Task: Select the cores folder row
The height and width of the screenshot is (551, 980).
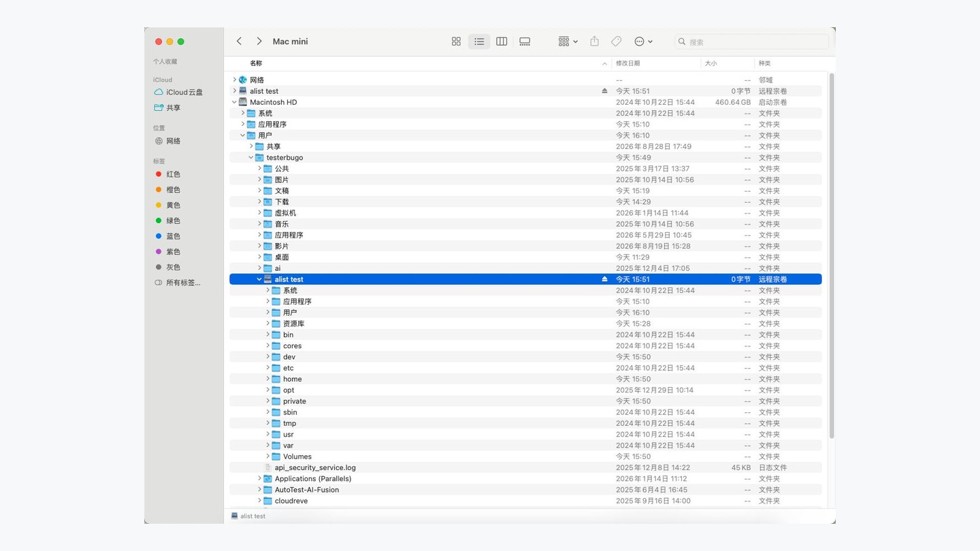Action: (525, 346)
